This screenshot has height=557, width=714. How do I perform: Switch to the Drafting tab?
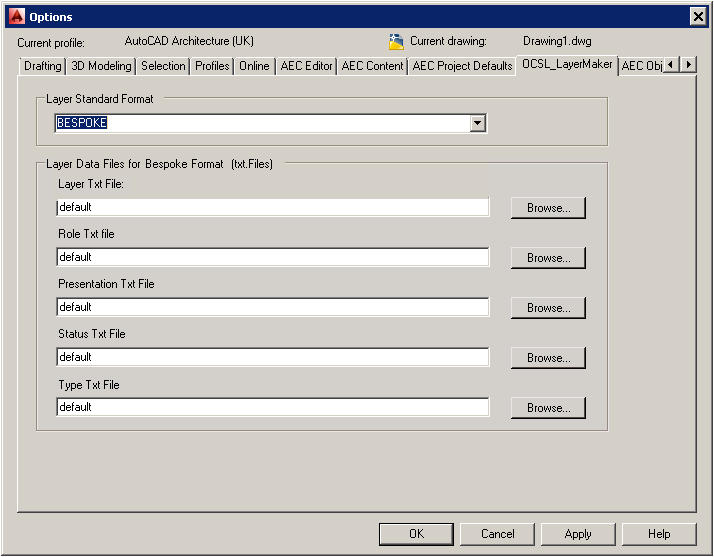[x=43, y=66]
